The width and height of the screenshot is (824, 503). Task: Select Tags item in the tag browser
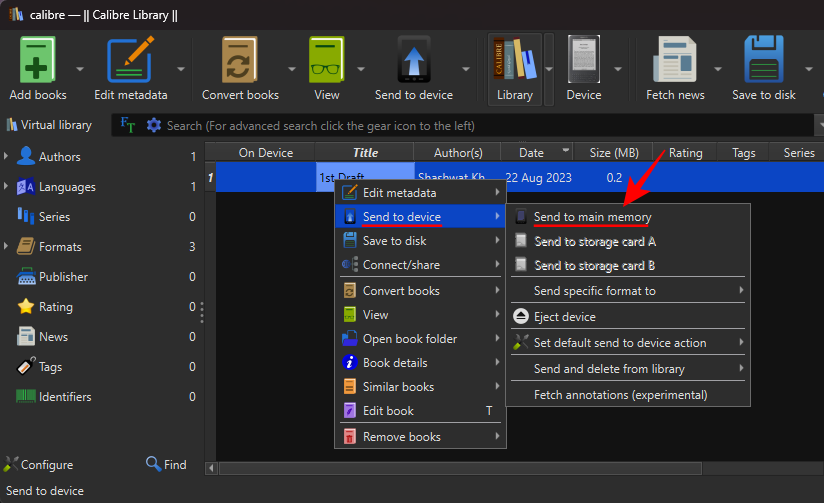click(x=50, y=366)
